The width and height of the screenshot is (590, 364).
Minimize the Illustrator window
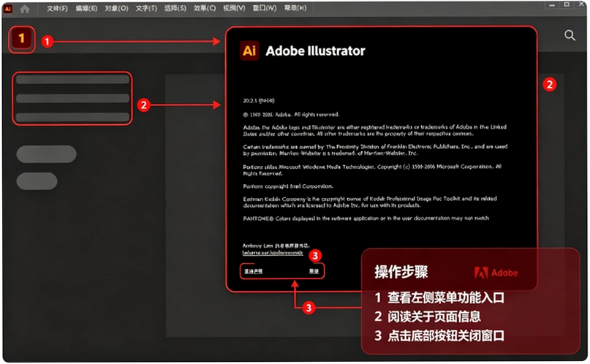click(x=552, y=5)
